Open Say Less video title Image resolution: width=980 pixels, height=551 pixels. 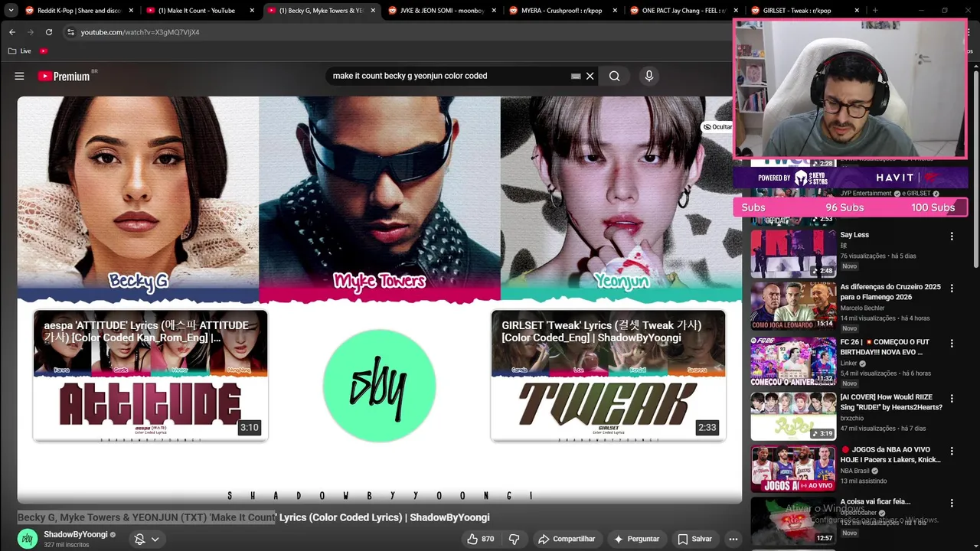coord(854,235)
